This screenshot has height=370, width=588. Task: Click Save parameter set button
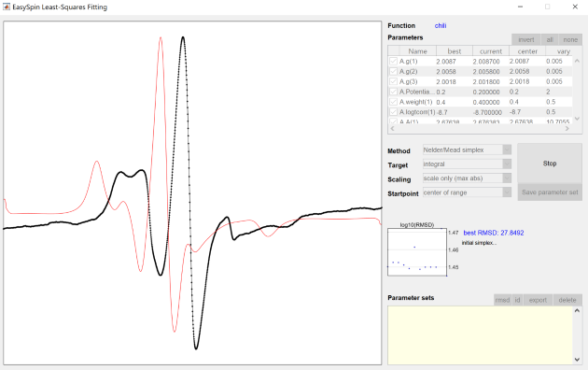[550, 192]
